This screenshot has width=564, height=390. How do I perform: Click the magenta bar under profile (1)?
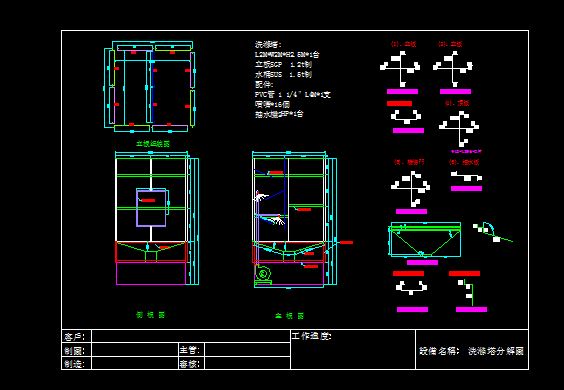coord(402,92)
